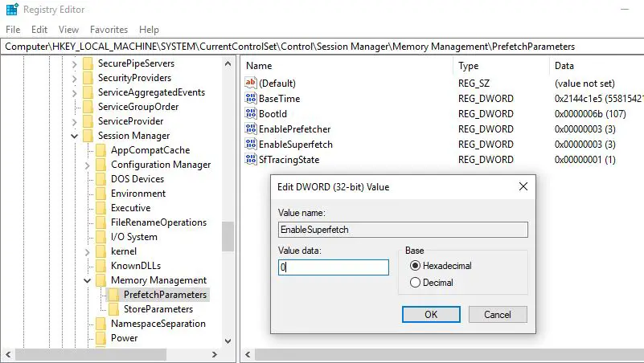Click the kernel folder icon
The image size is (644, 363).
tap(100, 251)
